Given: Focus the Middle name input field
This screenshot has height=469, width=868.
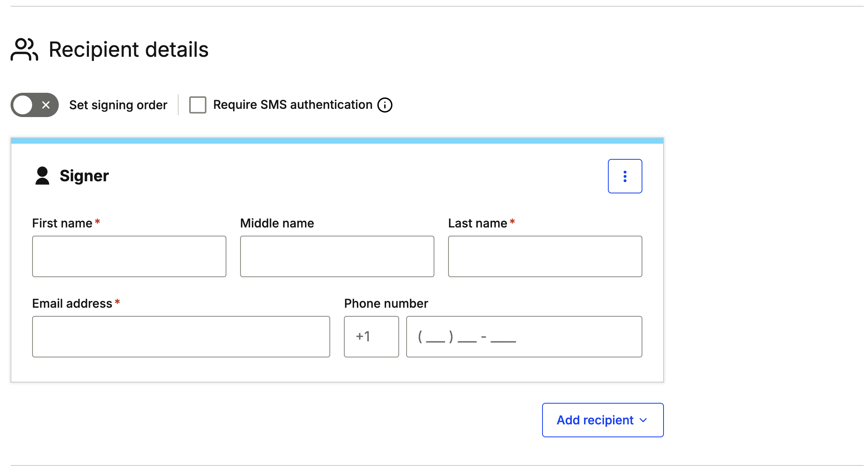Looking at the screenshot, I should tap(337, 256).
